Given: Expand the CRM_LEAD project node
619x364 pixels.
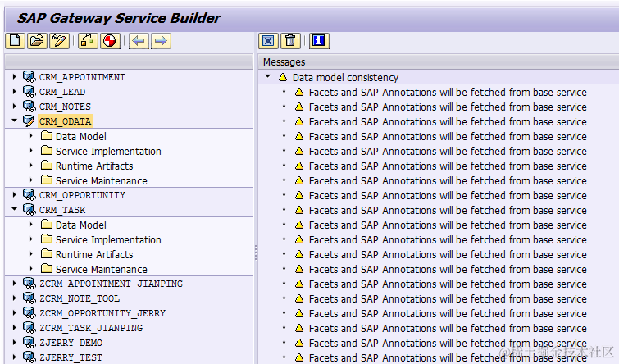Looking at the screenshot, I should pyautogui.click(x=14, y=91).
